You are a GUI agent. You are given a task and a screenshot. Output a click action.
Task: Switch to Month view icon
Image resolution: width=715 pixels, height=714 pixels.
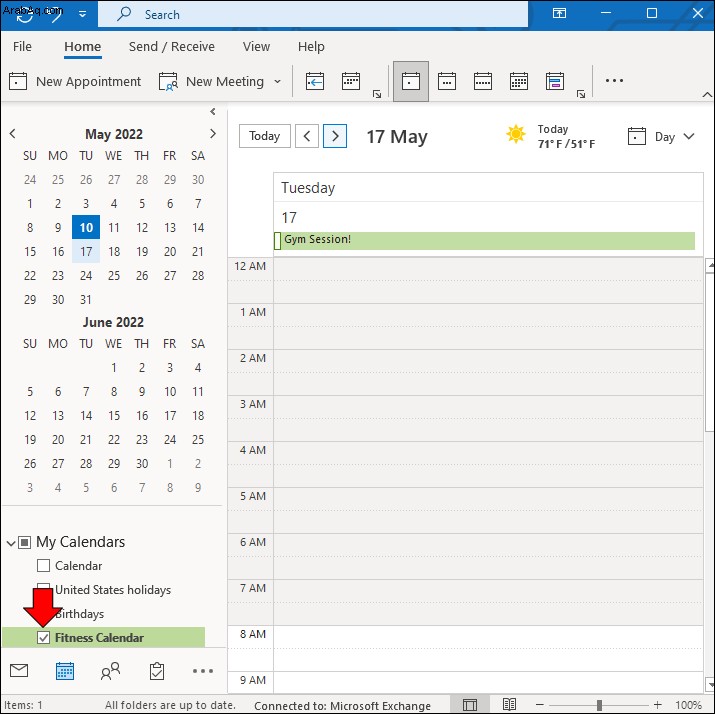(518, 82)
